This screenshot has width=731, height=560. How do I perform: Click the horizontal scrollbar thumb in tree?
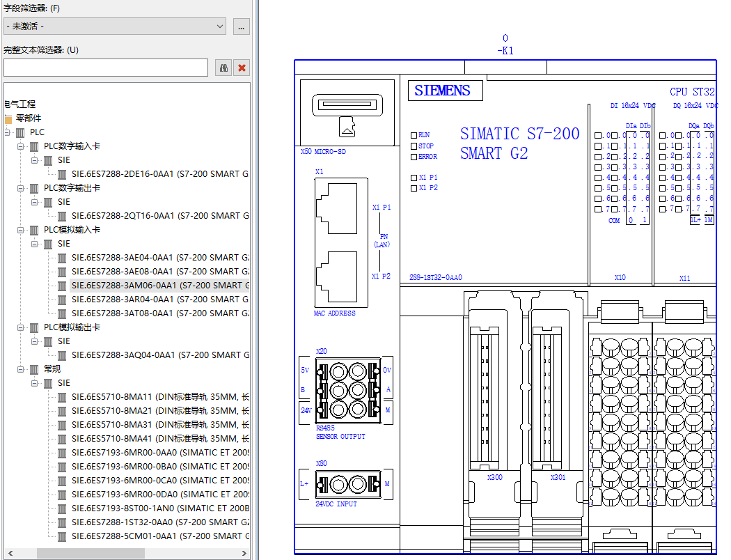click(91, 553)
